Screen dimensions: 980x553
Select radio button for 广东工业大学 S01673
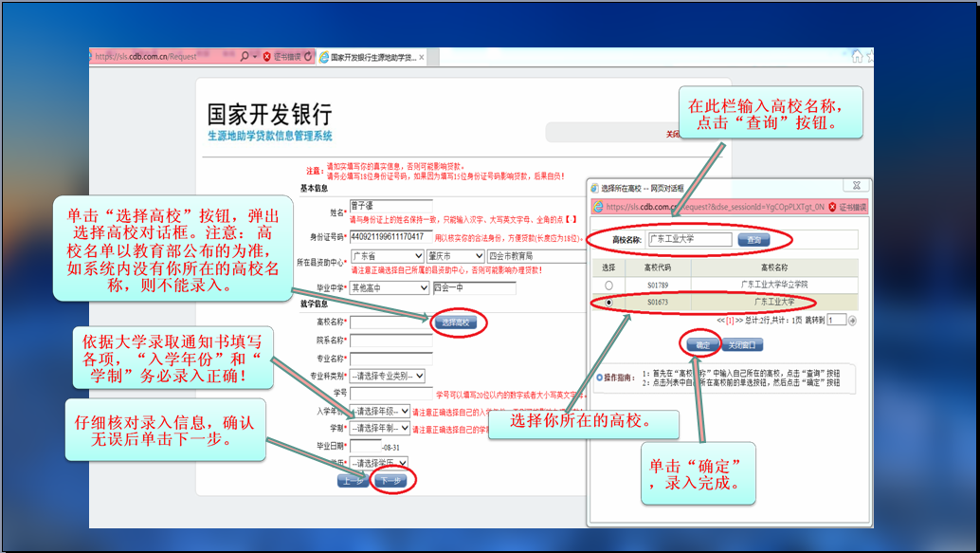[x=608, y=303]
